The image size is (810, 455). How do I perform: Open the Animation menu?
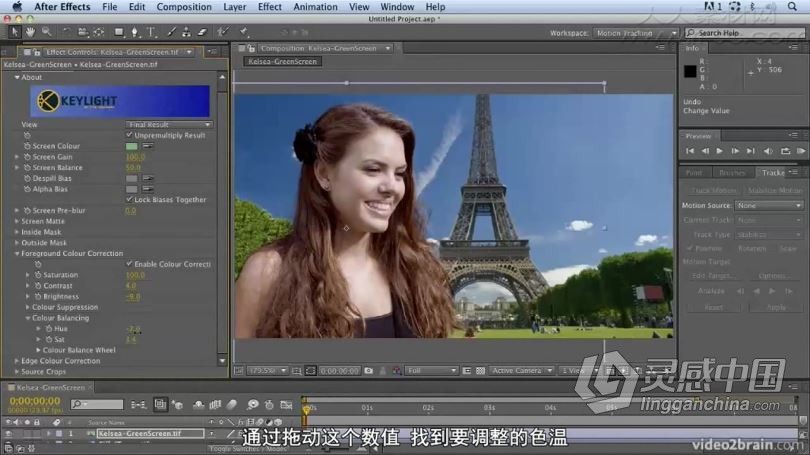point(315,7)
